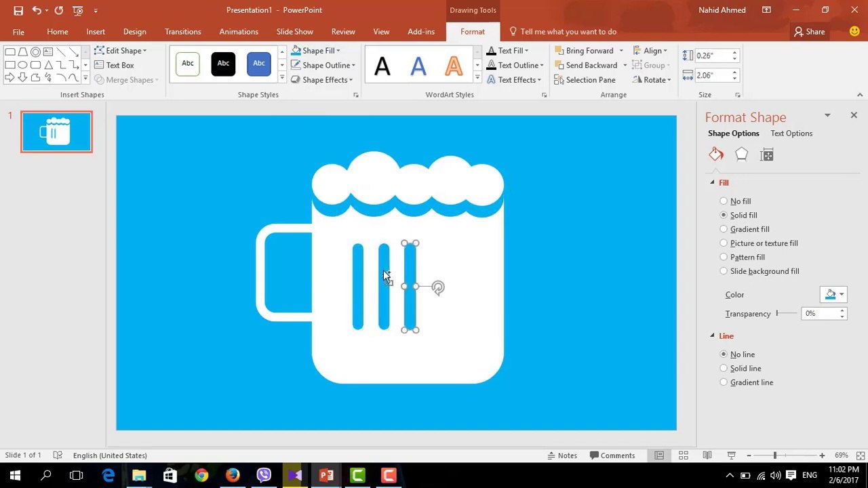Click the Transparency slider track
This screenshot has width=868, height=488.
click(x=787, y=313)
